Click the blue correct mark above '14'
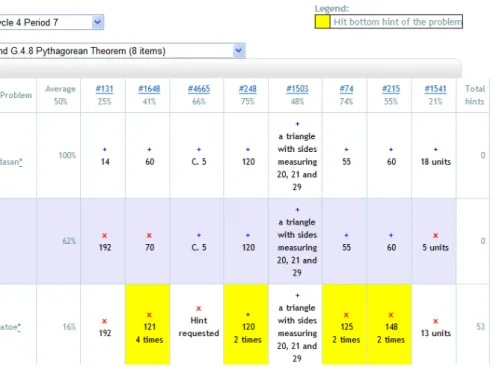The image size is (493, 372). [105, 149]
